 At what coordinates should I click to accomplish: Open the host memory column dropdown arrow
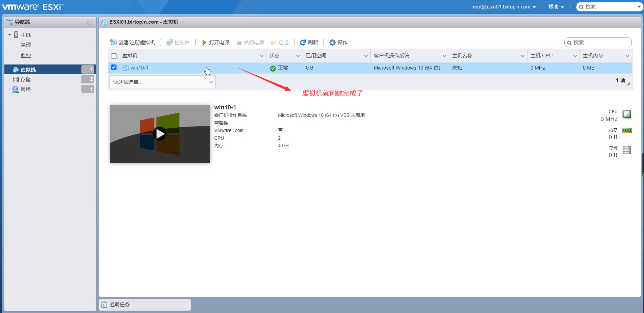pos(627,56)
